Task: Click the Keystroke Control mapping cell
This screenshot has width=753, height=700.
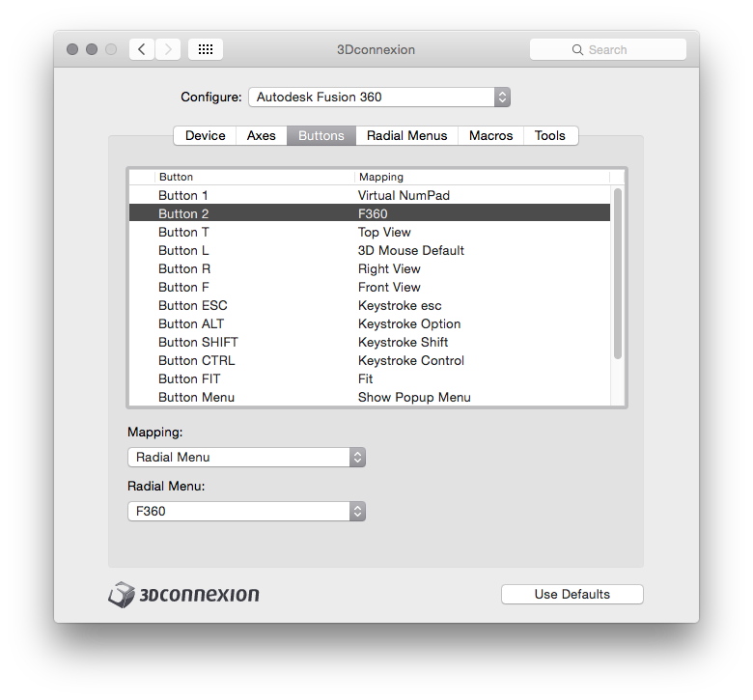Action: pyautogui.click(x=411, y=360)
